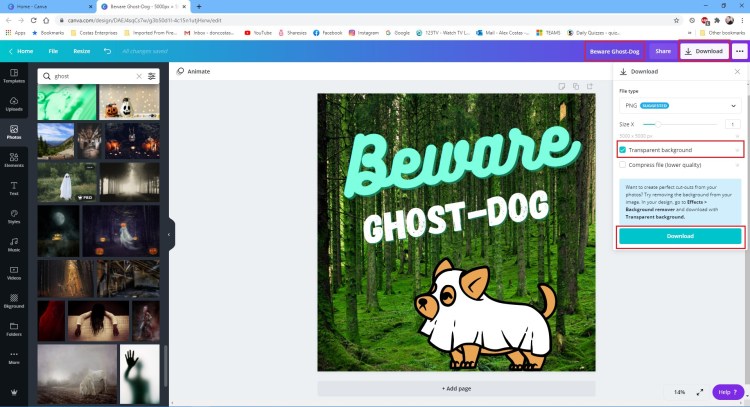Click the teal Download button

(x=679, y=236)
